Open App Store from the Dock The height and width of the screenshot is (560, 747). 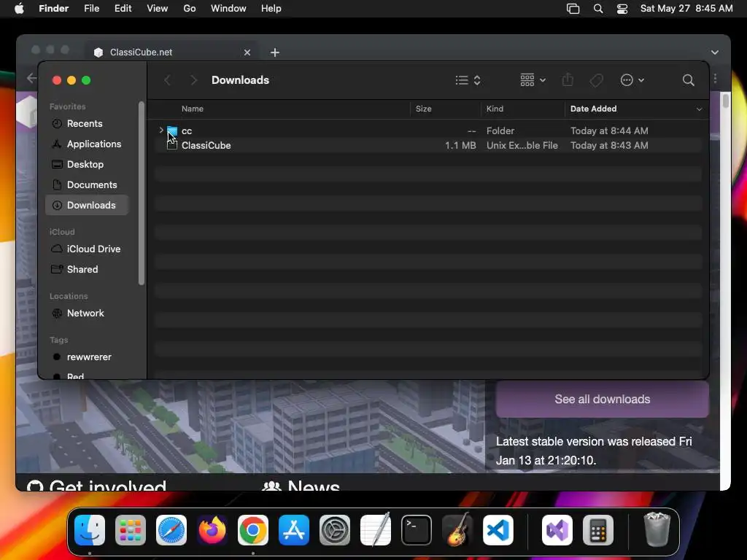(x=294, y=530)
